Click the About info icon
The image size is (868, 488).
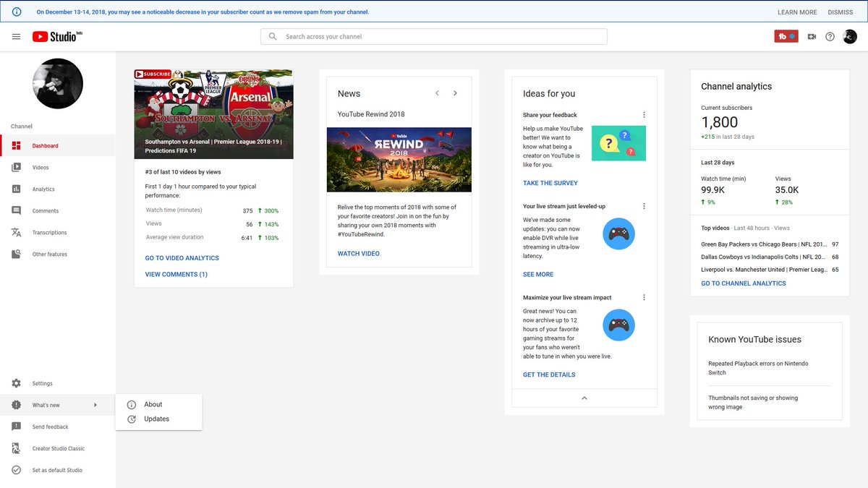tap(132, 405)
